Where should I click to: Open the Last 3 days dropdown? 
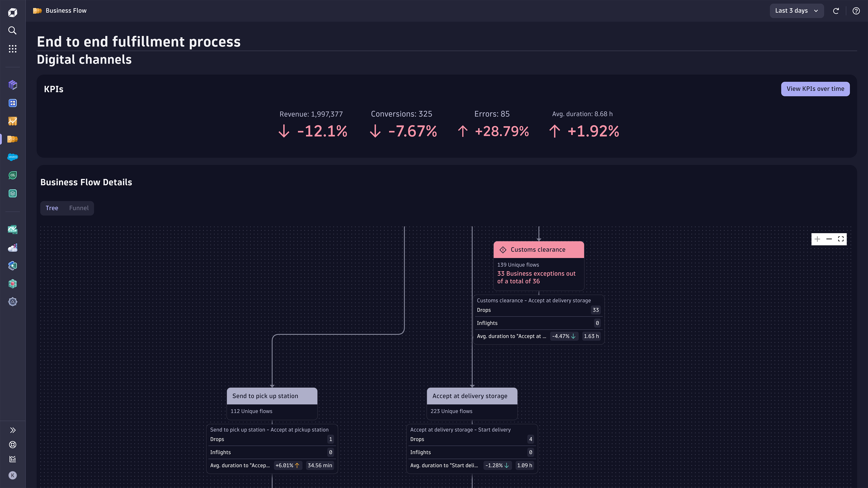tap(796, 11)
